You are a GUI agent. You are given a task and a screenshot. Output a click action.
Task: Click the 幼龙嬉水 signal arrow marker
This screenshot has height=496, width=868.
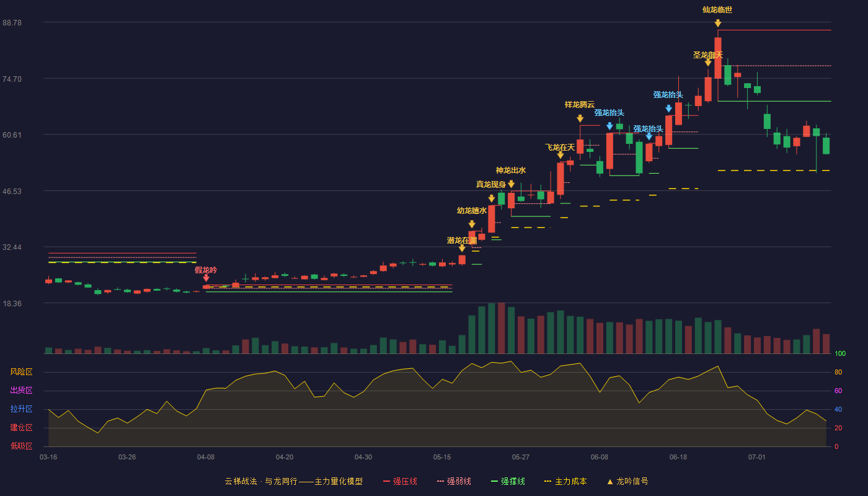(x=472, y=224)
